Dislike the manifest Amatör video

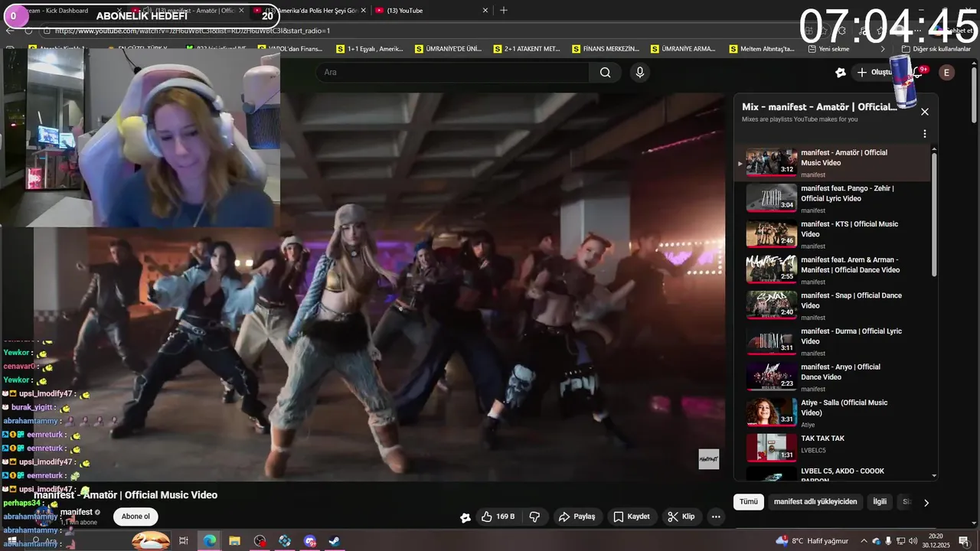pos(535,517)
